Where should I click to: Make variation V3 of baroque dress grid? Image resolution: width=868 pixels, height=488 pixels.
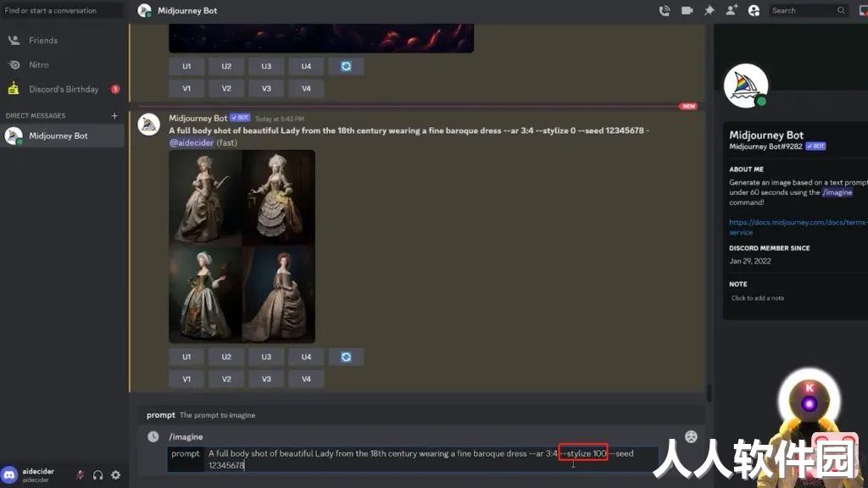tap(266, 379)
